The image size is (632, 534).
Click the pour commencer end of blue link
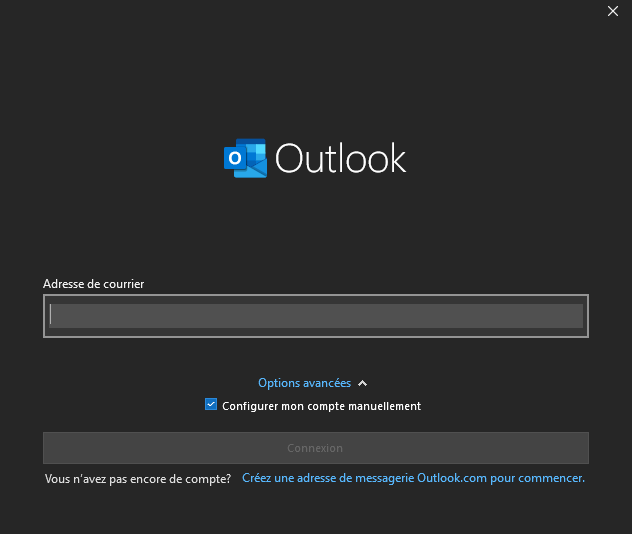(x=537, y=478)
